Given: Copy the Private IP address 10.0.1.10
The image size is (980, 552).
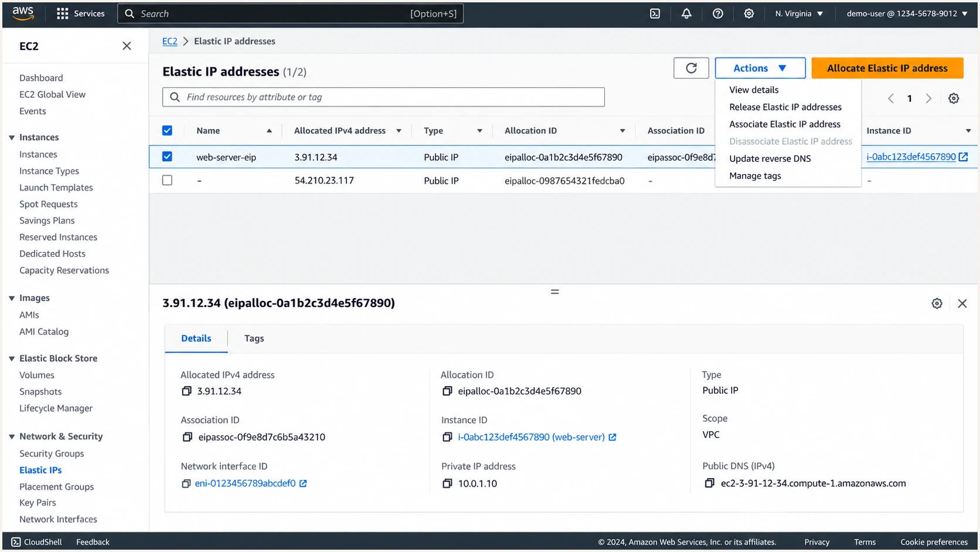Looking at the screenshot, I should (447, 483).
